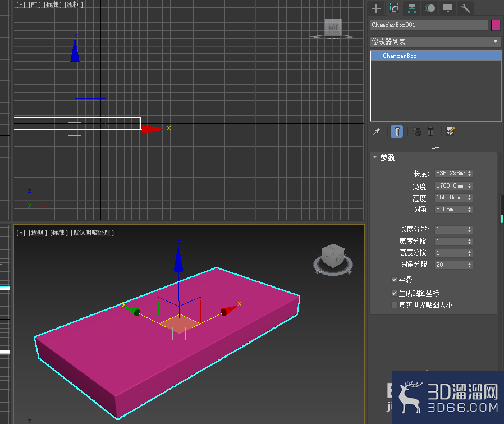Toggle Show End Result icon
Image resolution: width=504 pixels, height=424 pixels.
(x=397, y=131)
